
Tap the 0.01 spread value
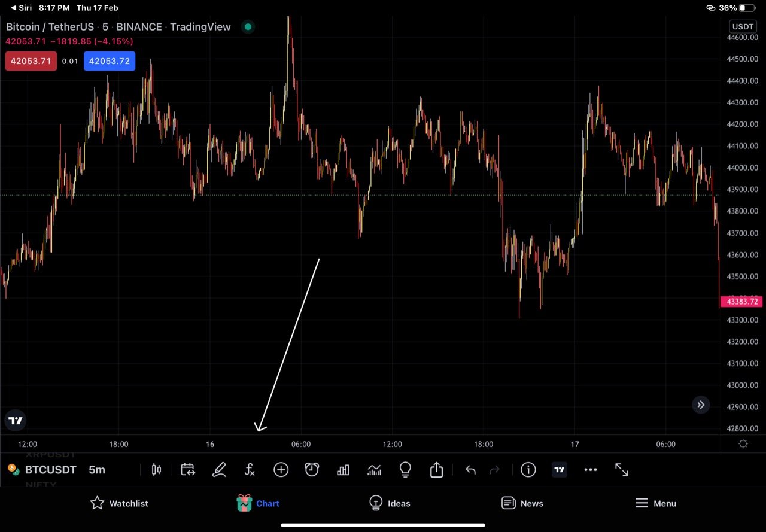click(70, 61)
